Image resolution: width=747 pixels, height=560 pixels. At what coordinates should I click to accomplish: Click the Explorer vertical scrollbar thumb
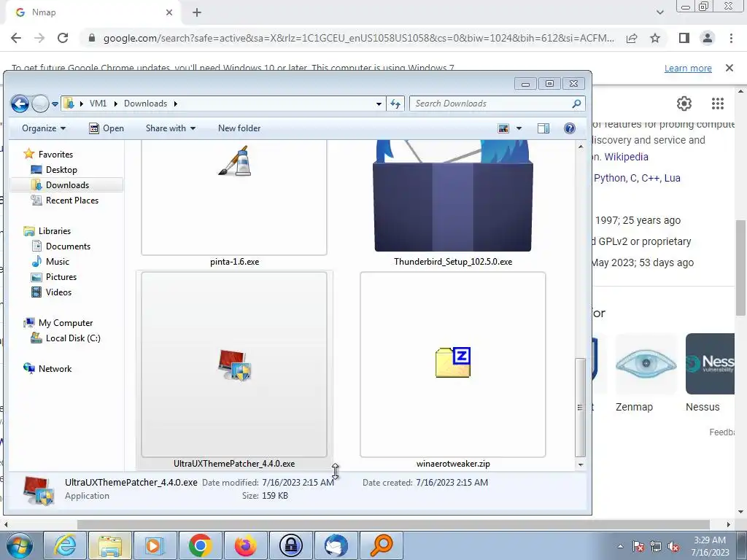[580, 407]
